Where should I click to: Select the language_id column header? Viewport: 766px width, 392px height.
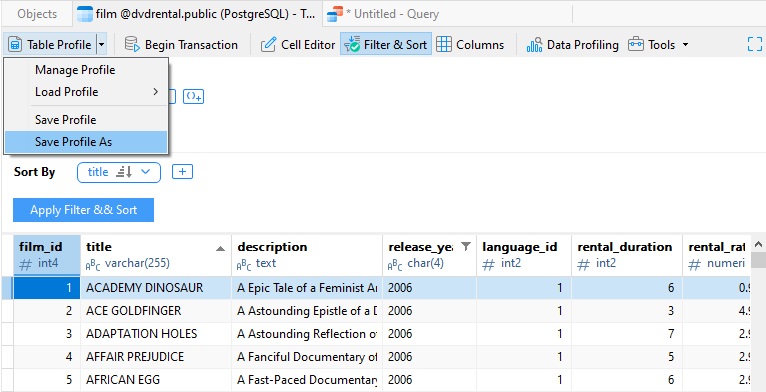click(524, 255)
